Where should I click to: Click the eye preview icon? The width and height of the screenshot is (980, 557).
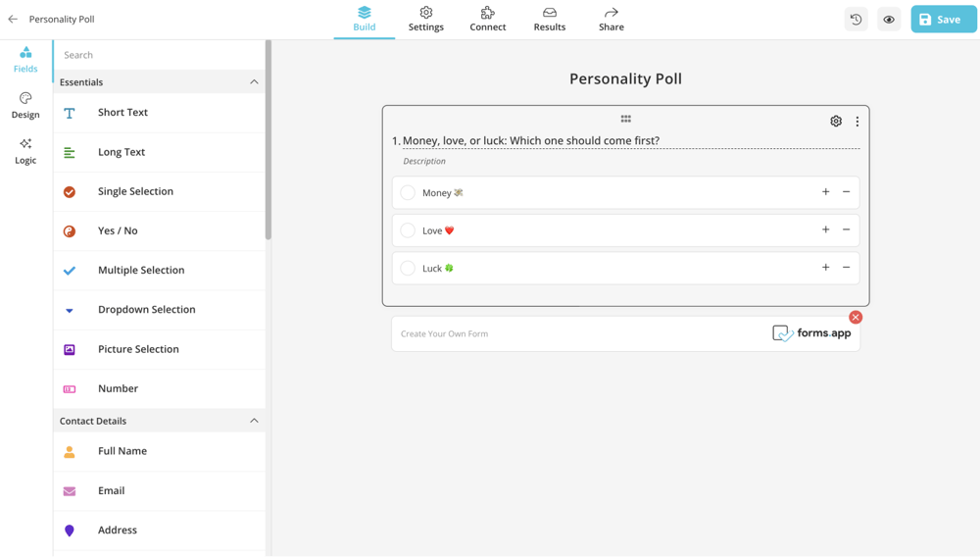pos(889,20)
